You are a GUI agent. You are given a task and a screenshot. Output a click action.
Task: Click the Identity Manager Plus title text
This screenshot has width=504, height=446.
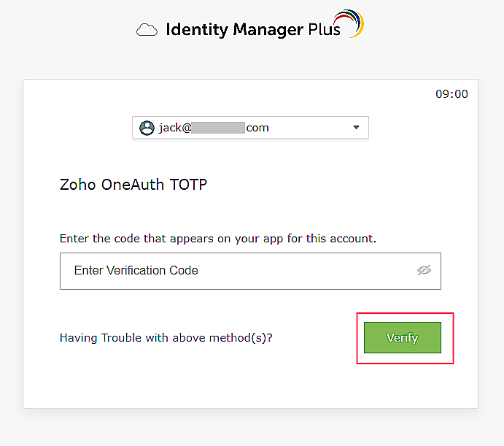tap(252, 30)
